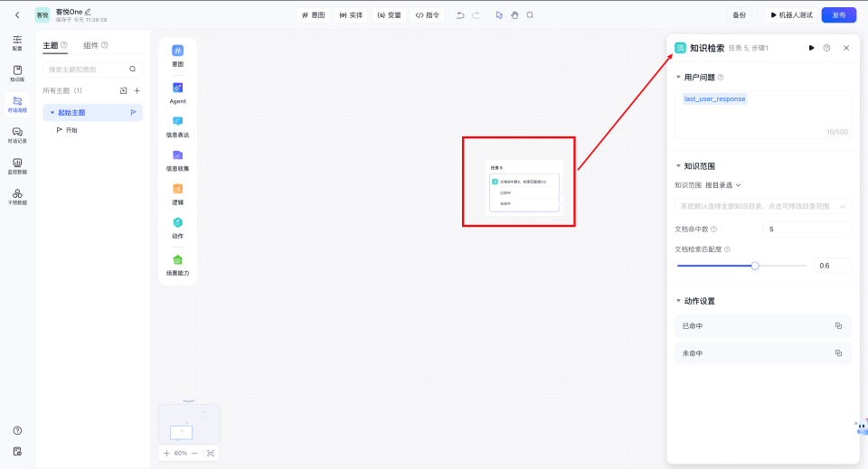Collapse the 动作设置 section
Image resolution: width=868 pixels, height=469 pixels.
click(x=678, y=300)
